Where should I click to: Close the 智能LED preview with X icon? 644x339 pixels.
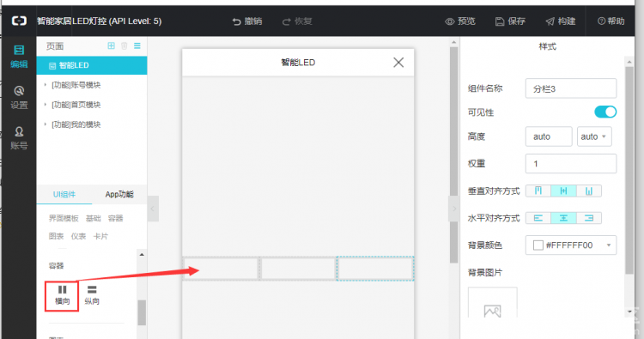click(x=398, y=63)
